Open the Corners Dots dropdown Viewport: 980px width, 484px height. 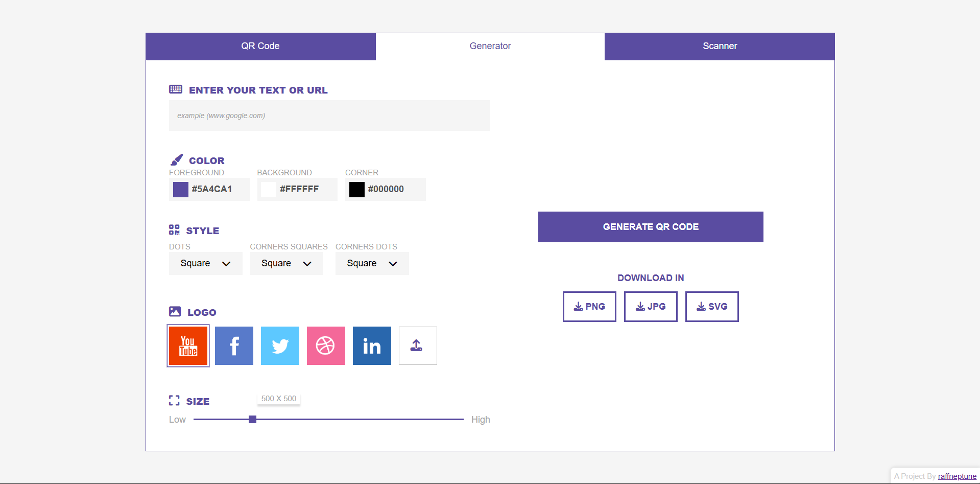point(372,264)
